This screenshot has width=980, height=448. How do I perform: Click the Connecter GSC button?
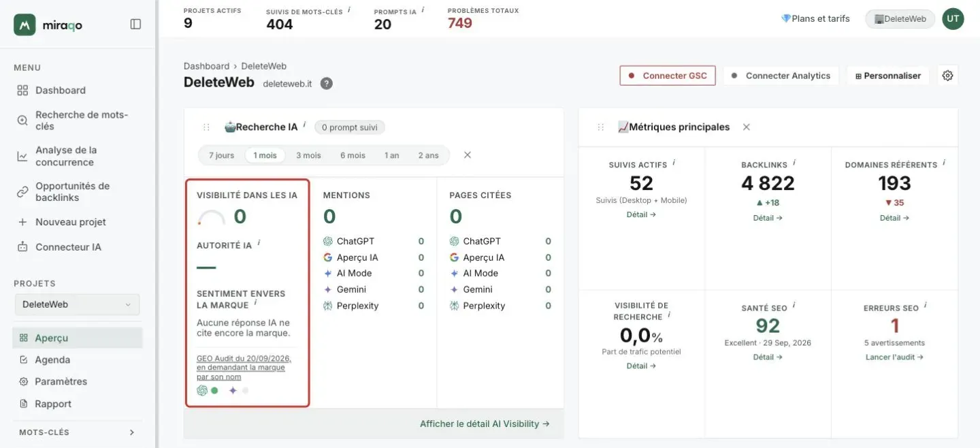(x=668, y=76)
